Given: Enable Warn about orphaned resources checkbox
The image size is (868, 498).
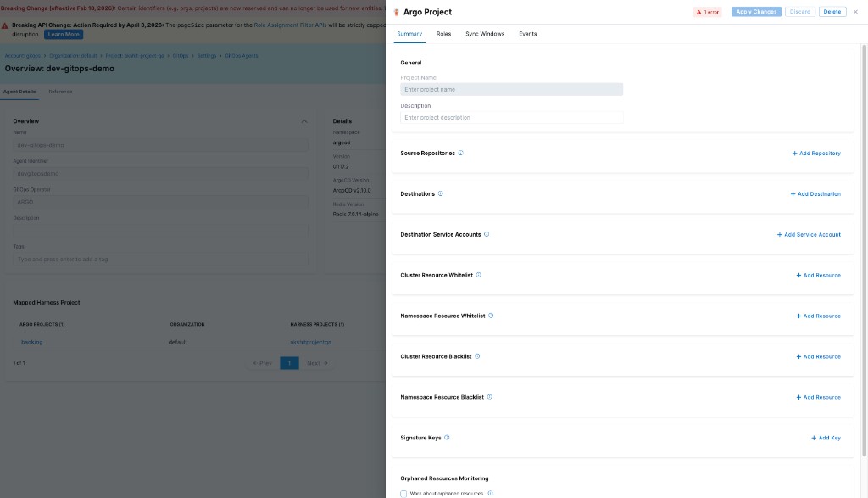Looking at the screenshot, I should [403, 494].
